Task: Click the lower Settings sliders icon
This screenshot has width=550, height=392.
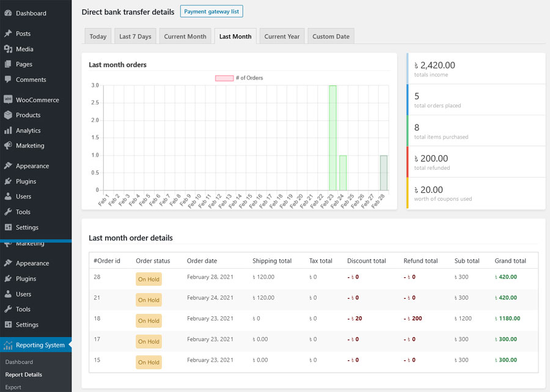Action: (x=8, y=325)
